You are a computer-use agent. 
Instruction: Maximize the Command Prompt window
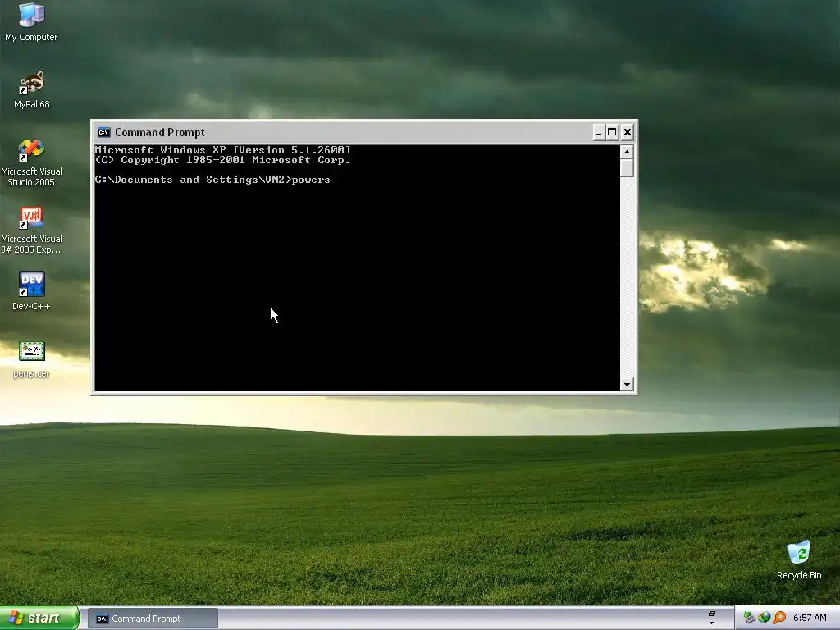click(612, 132)
